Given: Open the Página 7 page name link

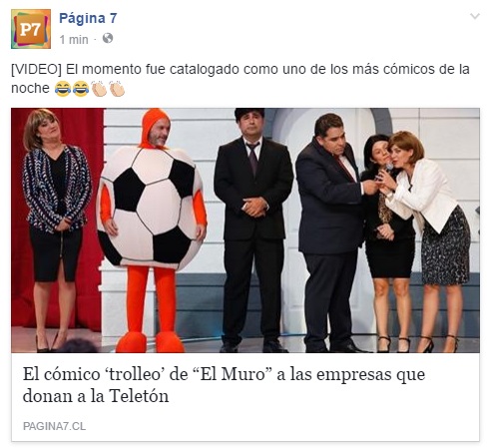Looking at the screenshot, I should tap(88, 18).
